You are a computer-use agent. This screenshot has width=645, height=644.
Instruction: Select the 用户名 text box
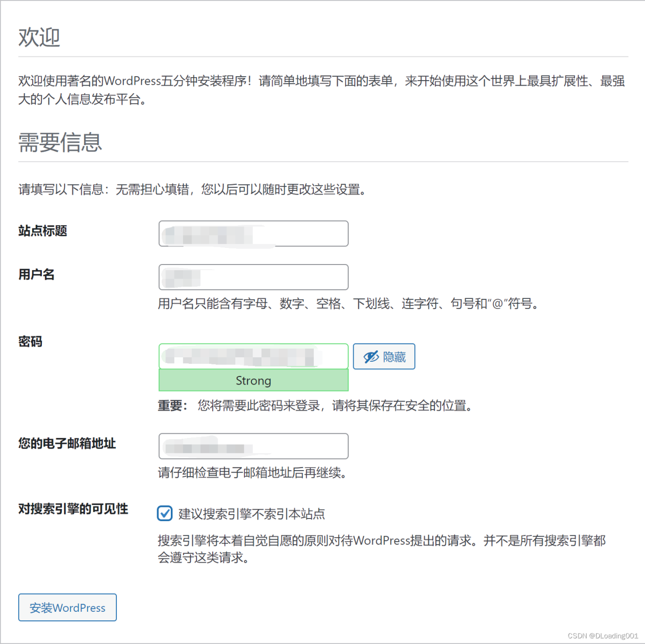tap(253, 277)
